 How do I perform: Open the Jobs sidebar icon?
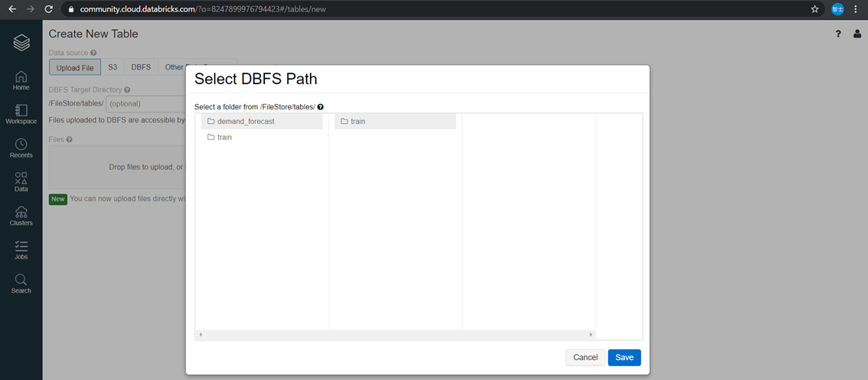coord(21,249)
